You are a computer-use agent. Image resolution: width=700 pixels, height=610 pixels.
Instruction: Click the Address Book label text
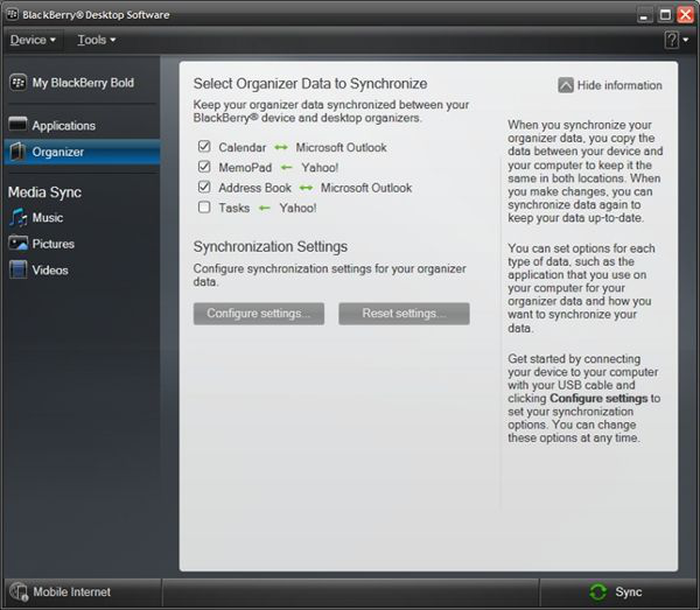tap(255, 188)
